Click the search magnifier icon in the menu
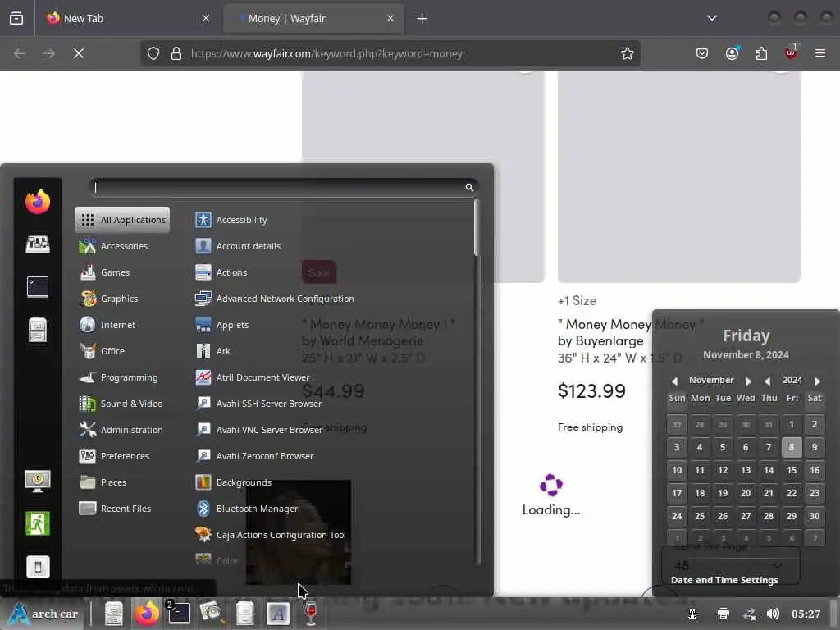Viewport: 840px width, 630px height. (469, 187)
